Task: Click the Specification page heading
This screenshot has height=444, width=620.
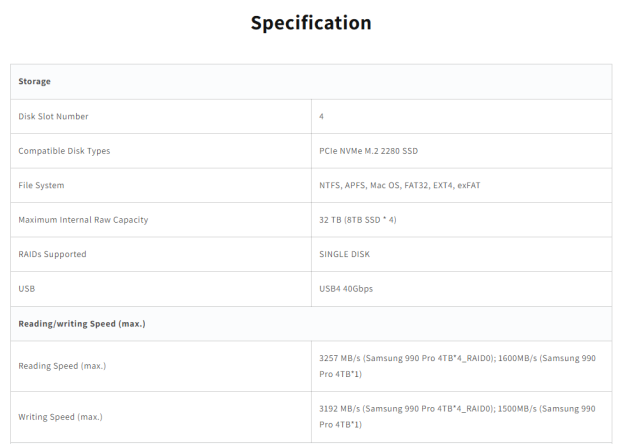Action: (x=310, y=23)
